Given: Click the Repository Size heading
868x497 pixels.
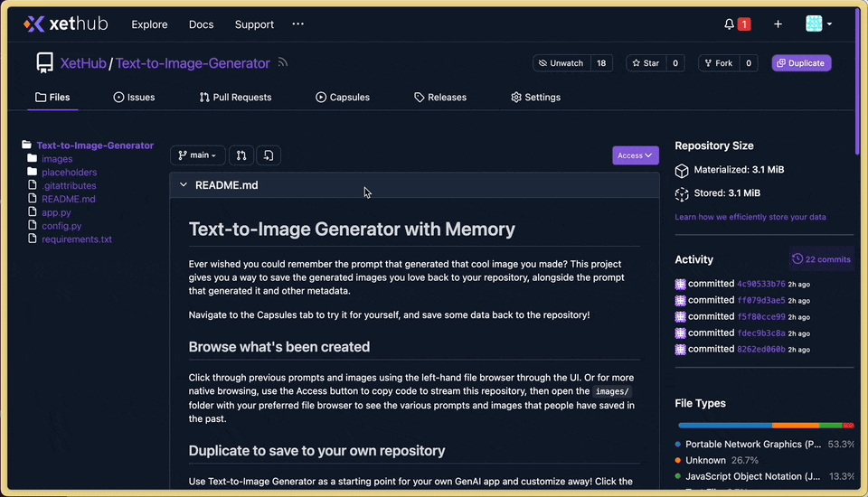Looking at the screenshot, I should tap(714, 145).
